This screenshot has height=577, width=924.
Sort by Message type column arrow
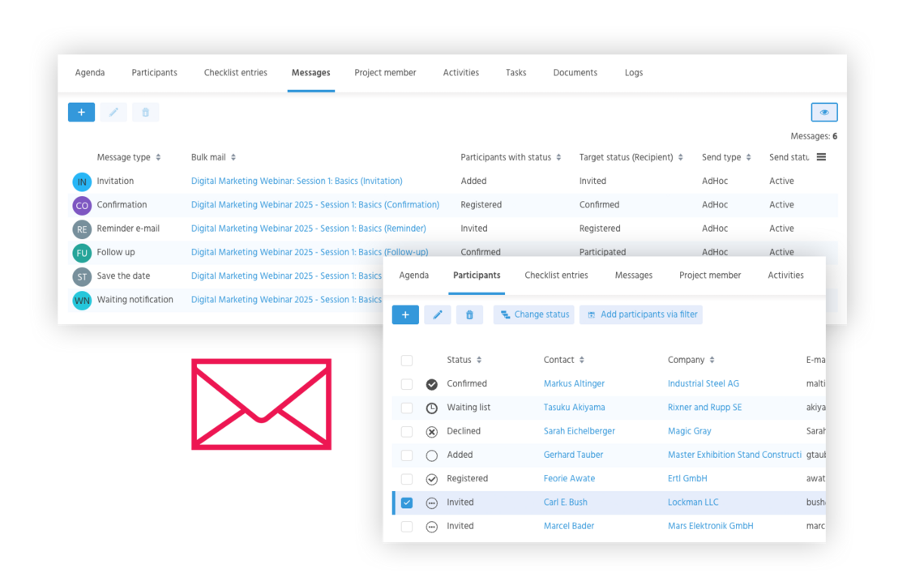[158, 157]
